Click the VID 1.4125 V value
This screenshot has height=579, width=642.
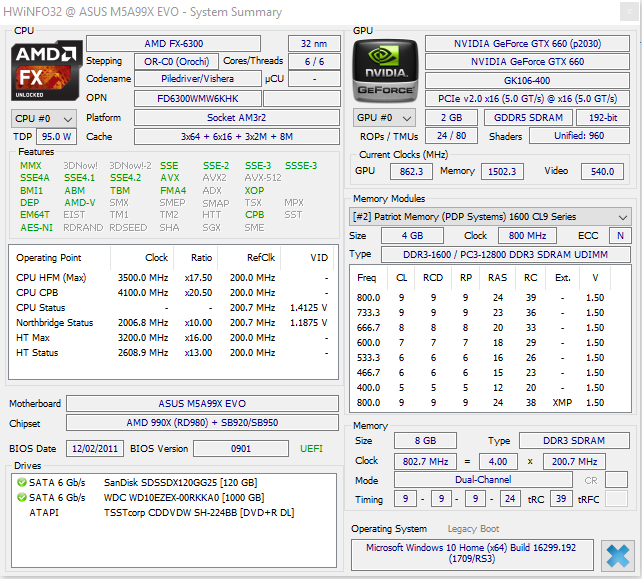click(x=309, y=308)
